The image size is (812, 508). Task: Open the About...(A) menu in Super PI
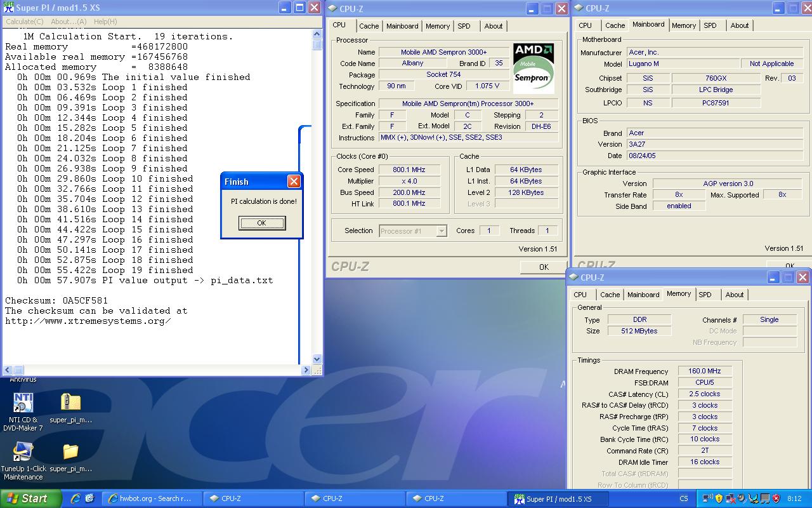(x=68, y=22)
